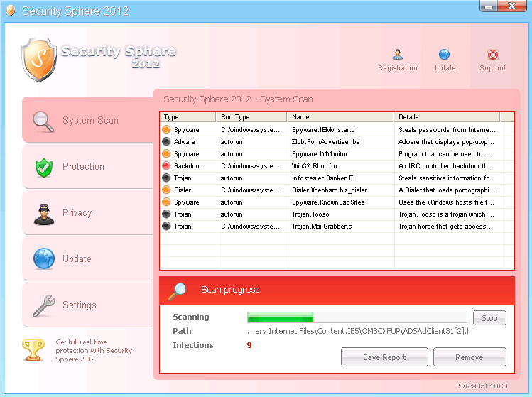Click the Details column header
532x397 pixels.
pos(446,117)
